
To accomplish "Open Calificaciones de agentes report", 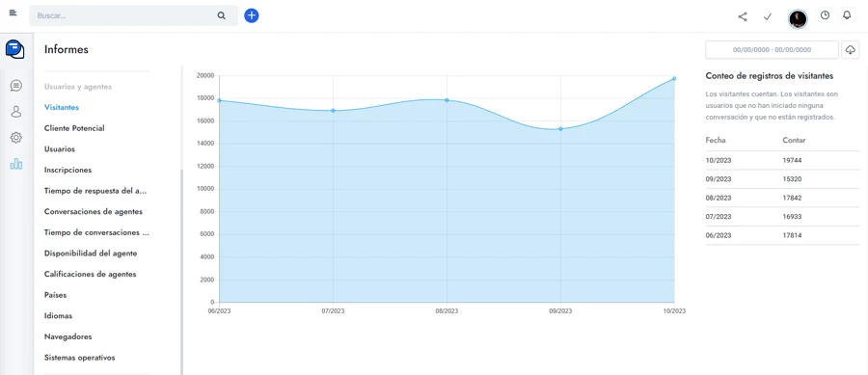I will (91, 275).
